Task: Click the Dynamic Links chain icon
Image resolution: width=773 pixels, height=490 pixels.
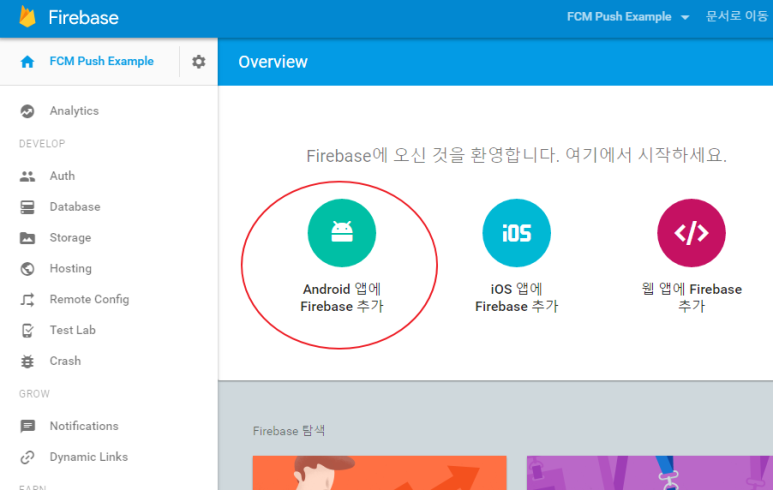Action: 28,457
